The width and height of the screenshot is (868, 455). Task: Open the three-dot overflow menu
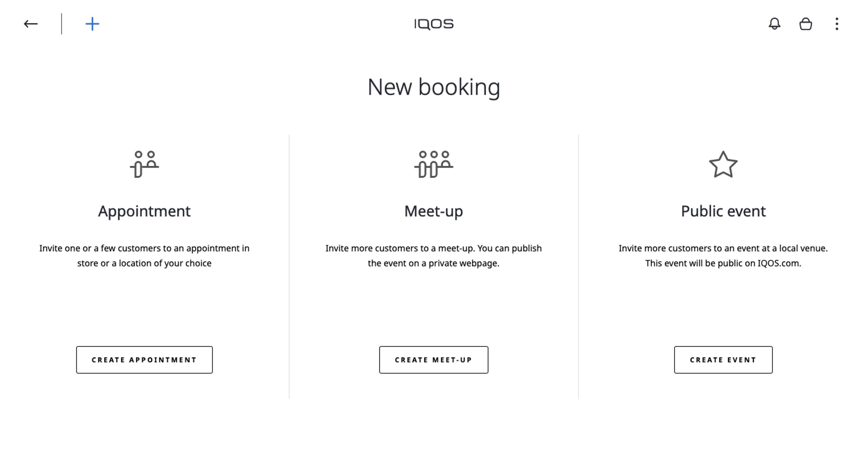click(x=837, y=24)
